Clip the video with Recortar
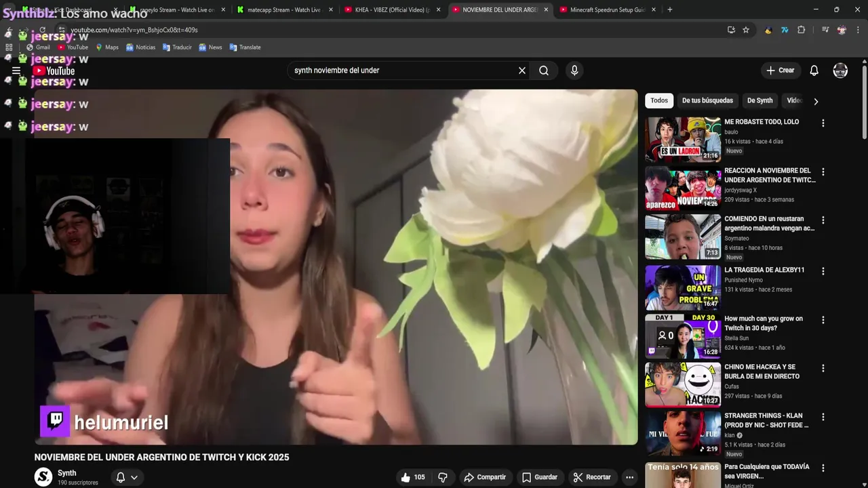This screenshot has height=488, width=868. click(592, 477)
